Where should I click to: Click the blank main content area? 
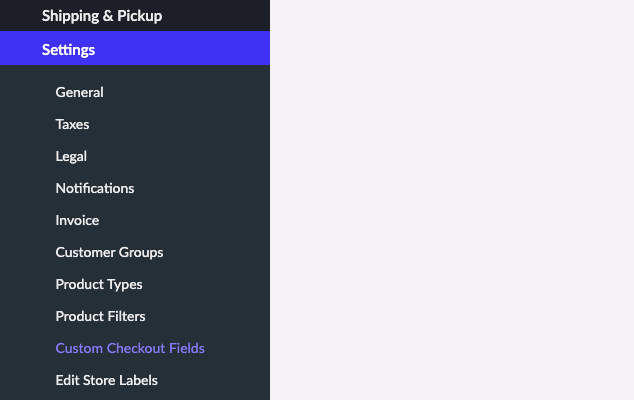(450, 200)
